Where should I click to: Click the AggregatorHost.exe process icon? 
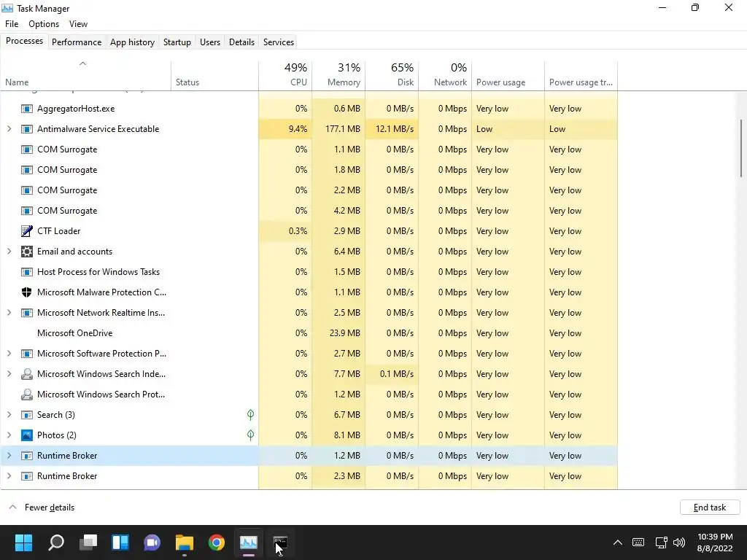(27, 109)
